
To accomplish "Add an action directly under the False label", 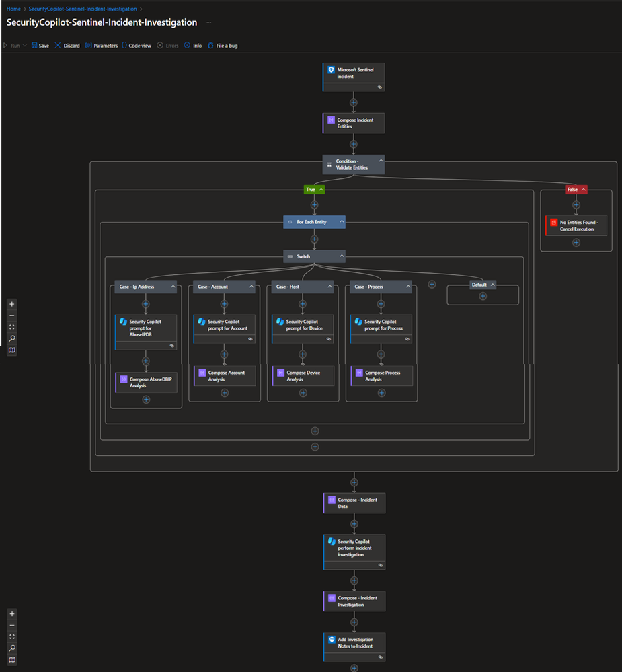I will pos(576,205).
